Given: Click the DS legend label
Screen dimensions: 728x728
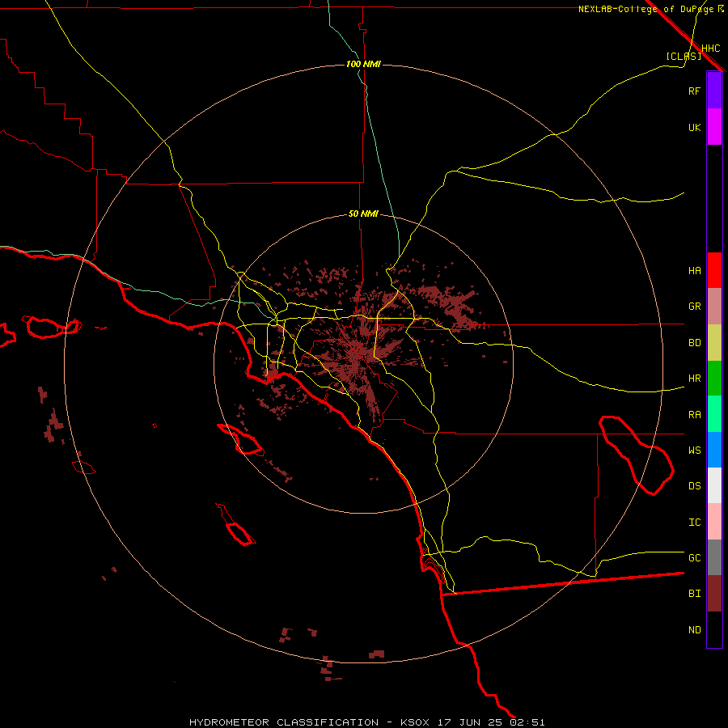Looking at the screenshot, I should coord(695,485).
